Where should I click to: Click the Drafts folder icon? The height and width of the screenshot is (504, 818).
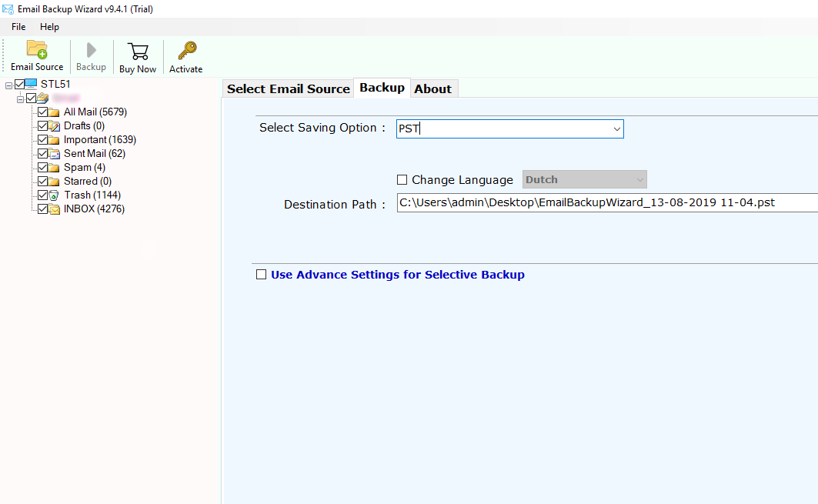tap(54, 125)
